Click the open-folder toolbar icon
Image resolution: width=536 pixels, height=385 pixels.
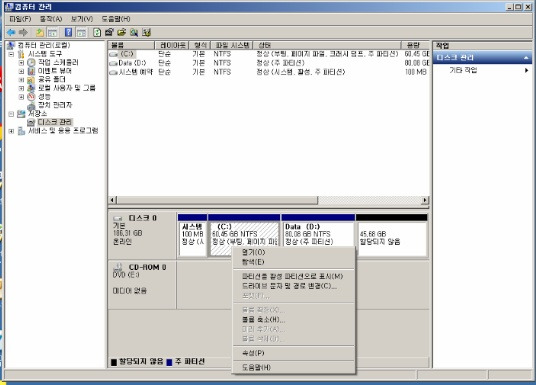pos(122,32)
